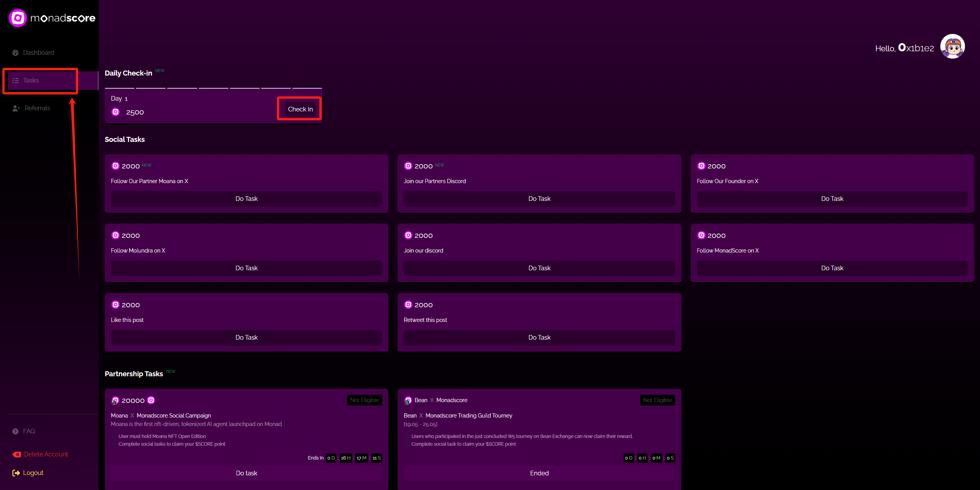
Task: Click the Daily Check-in heading
Action: tap(128, 73)
